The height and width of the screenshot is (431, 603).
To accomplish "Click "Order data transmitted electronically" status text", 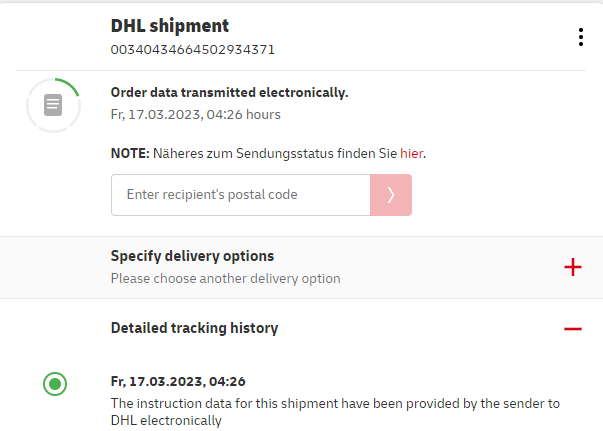I will (x=229, y=92).
